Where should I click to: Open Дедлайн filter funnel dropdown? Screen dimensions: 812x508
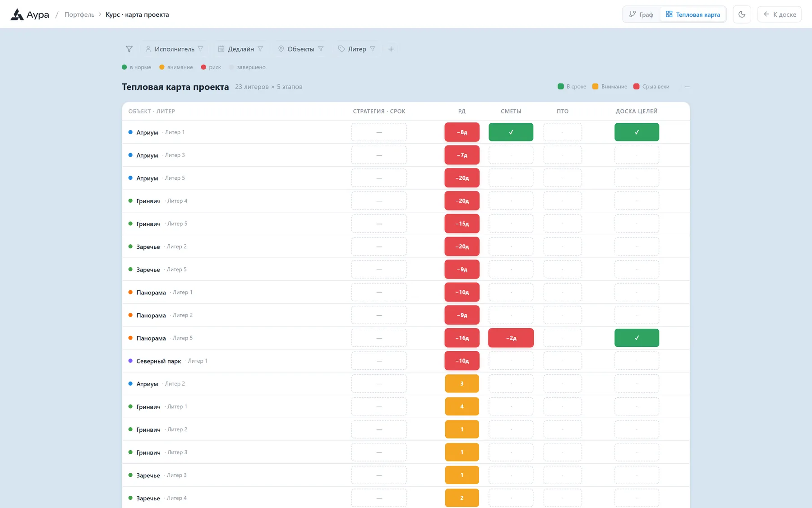click(x=260, y=49)
